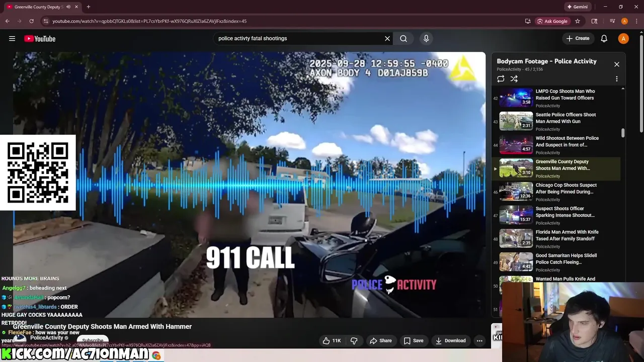Viewport: 644px width, 362px height.
Task: Clear the search query with the X
Action: click(387, 39)
